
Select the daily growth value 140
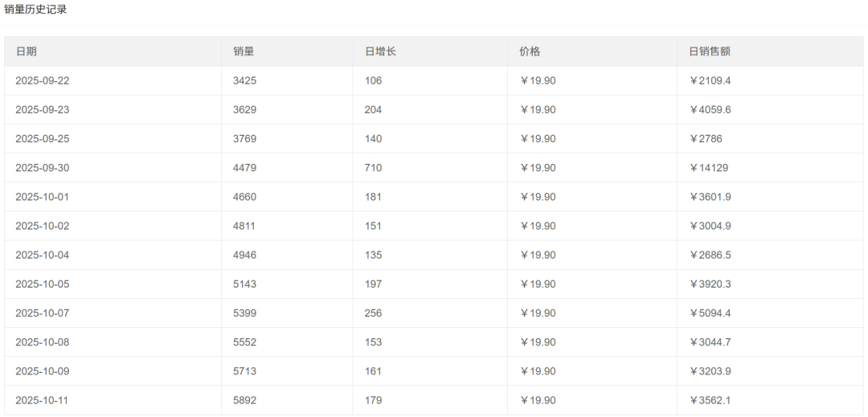pyautogui.click(x=373, y=138)
